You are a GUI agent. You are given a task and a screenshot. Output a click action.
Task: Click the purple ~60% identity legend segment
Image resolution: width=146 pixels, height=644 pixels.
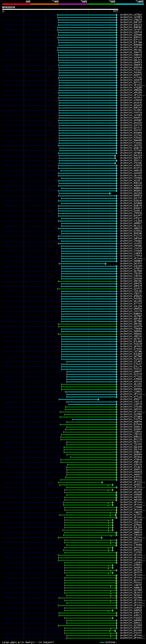(x=73, y=4)
